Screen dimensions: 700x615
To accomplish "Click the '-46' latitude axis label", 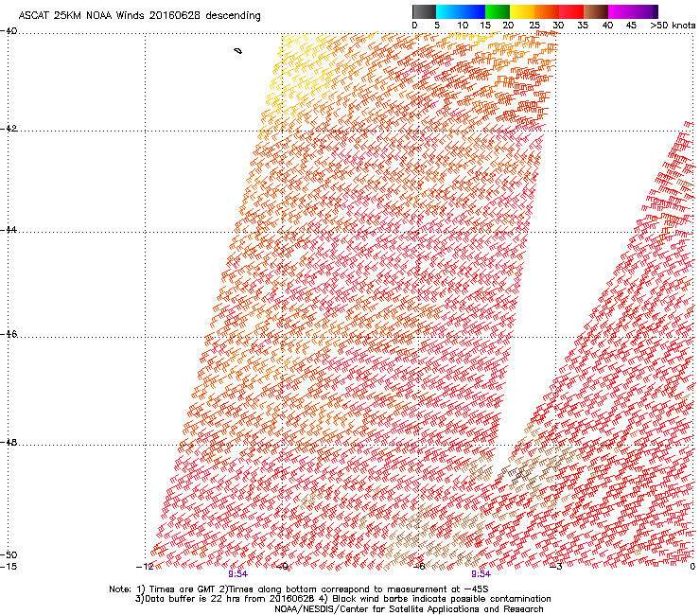I will (x=9, y=334).
